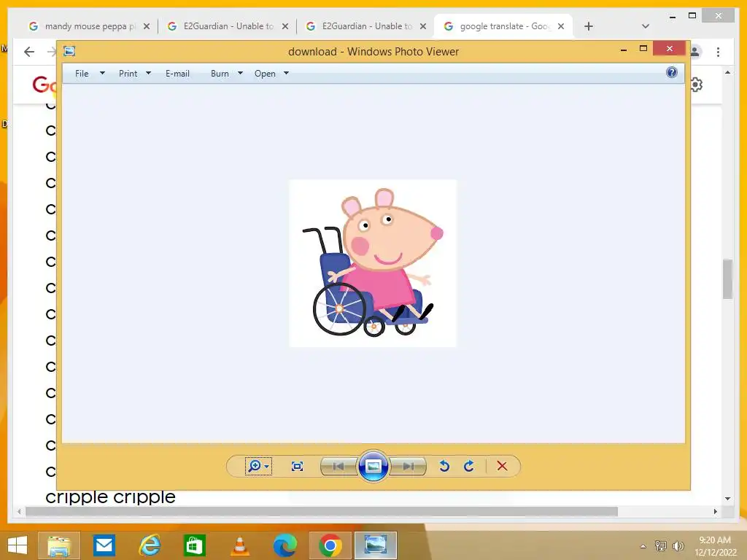This screenshot has width=747, height=560.
Task: Open Photo Viewer help icon
Action: tap(672, 72)
